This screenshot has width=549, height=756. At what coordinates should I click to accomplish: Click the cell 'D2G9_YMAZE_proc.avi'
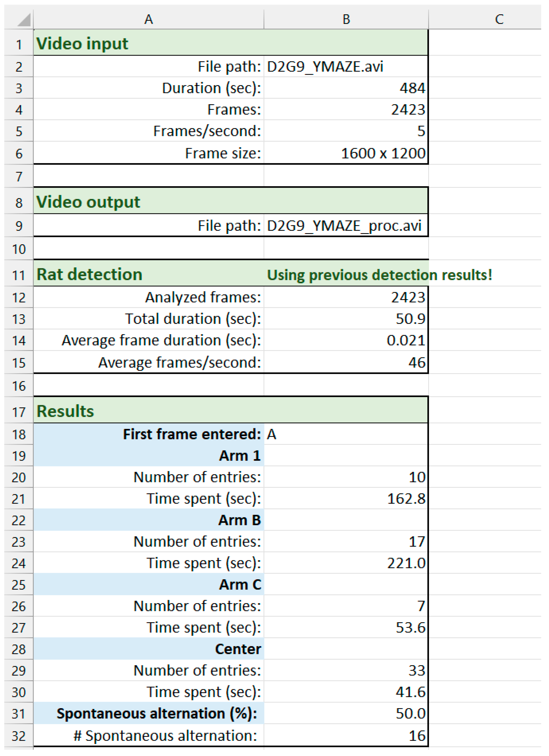click(346, 226)
